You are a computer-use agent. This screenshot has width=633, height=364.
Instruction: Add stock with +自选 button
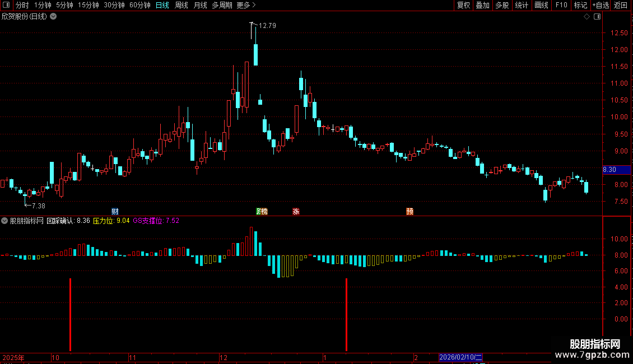(x=601, y=5)
